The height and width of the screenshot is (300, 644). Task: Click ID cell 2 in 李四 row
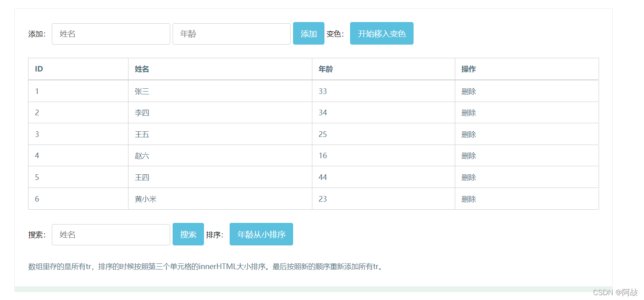click(x=78, y=112)
